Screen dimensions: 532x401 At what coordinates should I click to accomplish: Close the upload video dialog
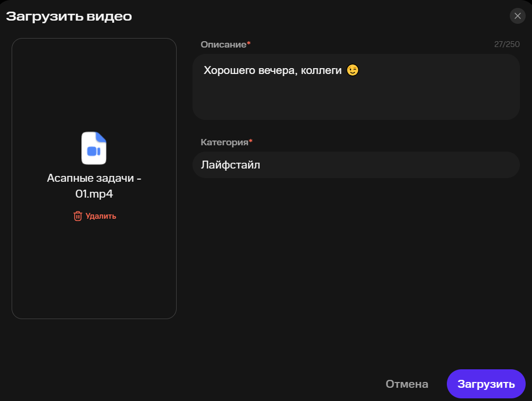[x=517, y=16]
